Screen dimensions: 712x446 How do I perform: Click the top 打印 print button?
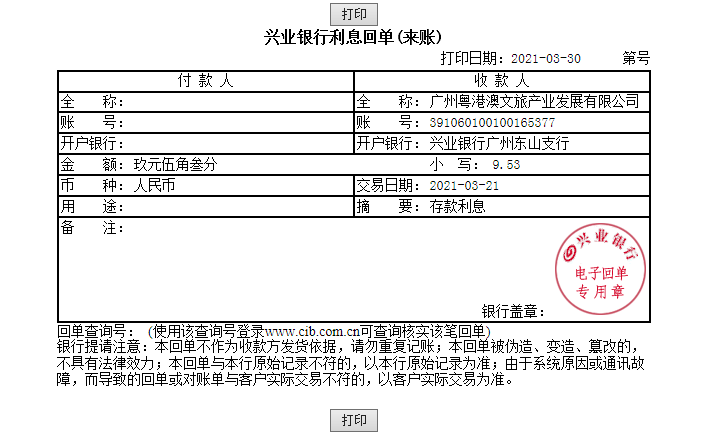(x=354, y=14)
